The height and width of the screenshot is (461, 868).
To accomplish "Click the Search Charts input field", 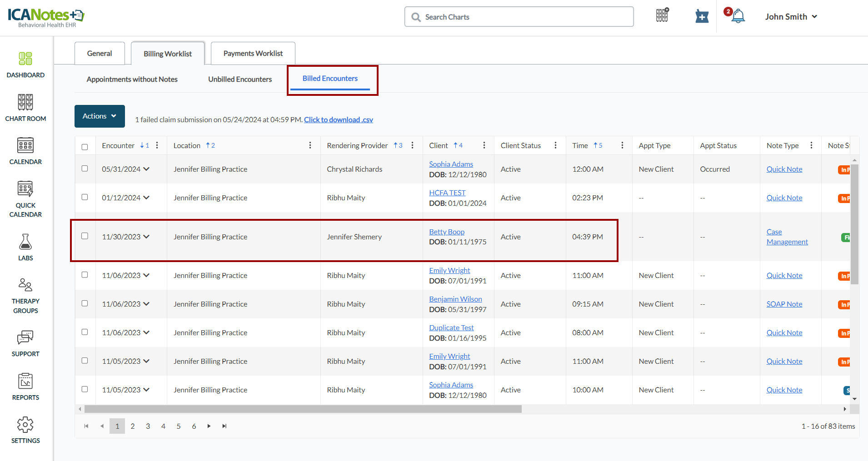I will (x=519, y=17).
